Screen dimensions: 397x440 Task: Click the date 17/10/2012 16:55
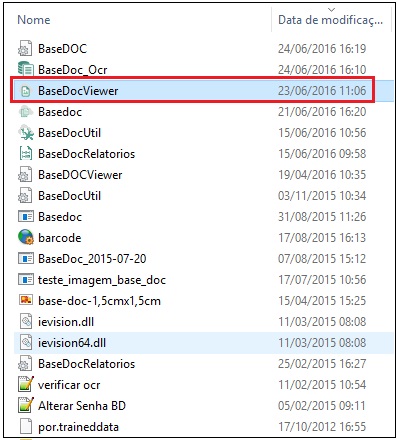(x=322, y=427)
